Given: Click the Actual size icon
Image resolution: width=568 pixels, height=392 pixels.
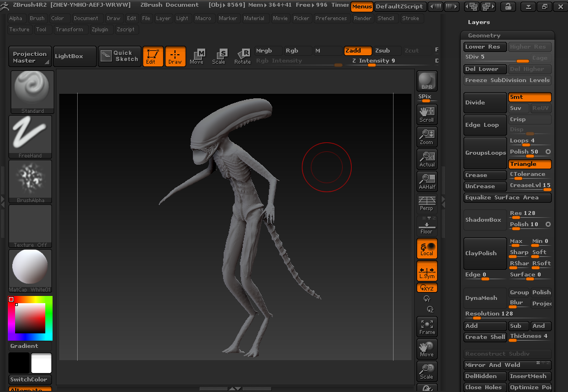Looking at the screenshot, I should 427,159.
